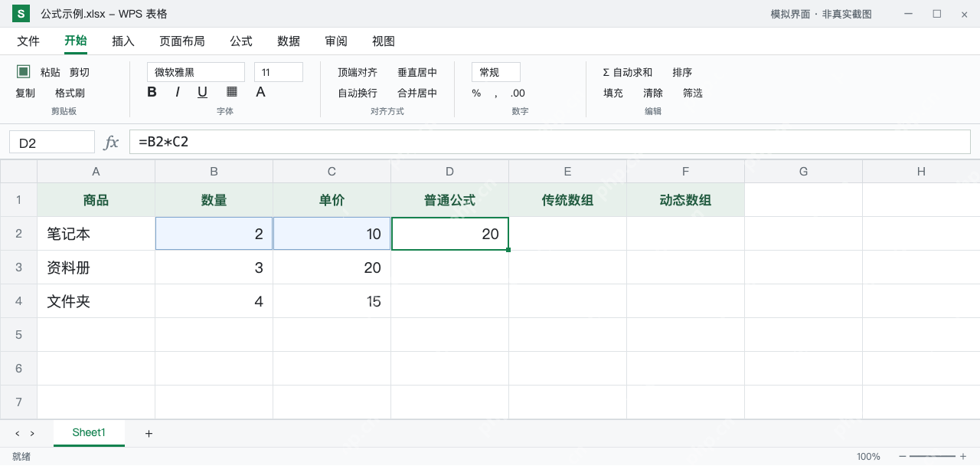The image size is (980, 466).
Task: Toggle bold formatting (B)
Action: click(x=152, y=92)
